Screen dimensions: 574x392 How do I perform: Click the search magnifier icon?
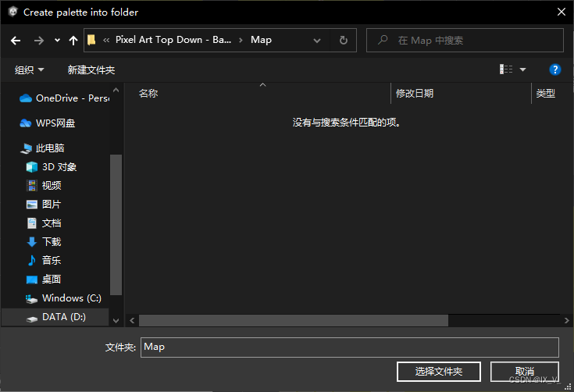383,40
